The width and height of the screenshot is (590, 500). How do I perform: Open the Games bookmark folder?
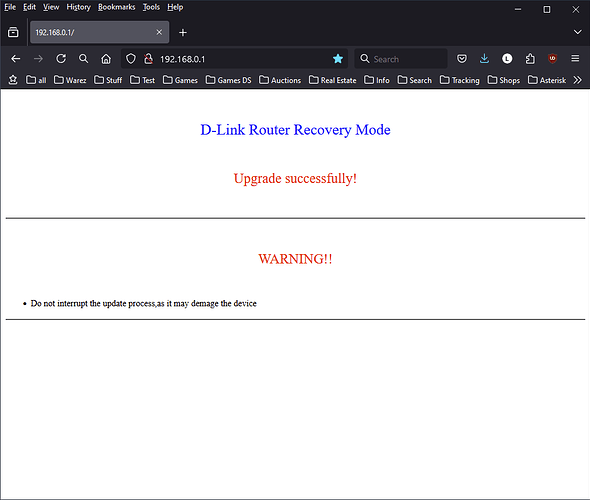click(180, 80)
